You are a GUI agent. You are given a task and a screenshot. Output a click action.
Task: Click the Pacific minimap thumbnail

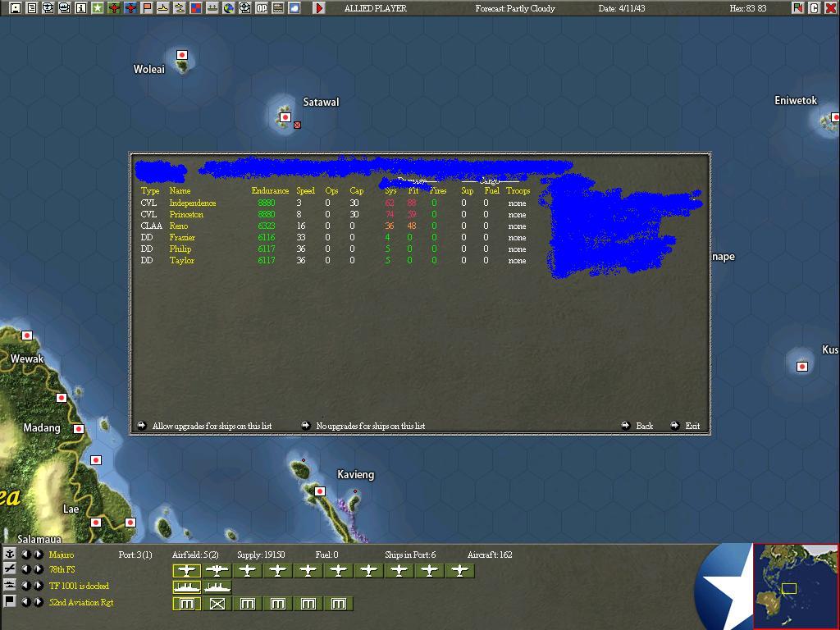796,586
